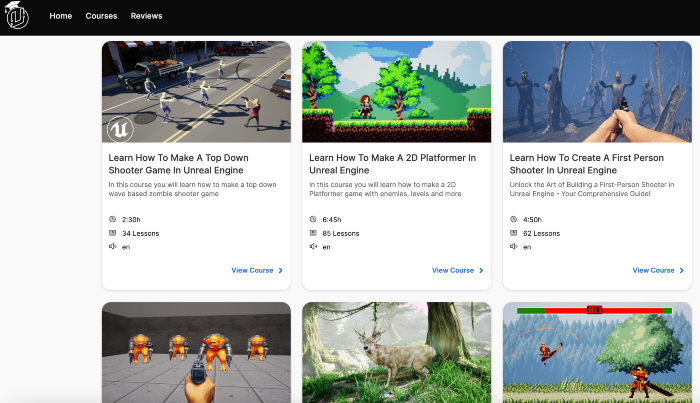Click the First-Person Shooter description text

(592, 189)
